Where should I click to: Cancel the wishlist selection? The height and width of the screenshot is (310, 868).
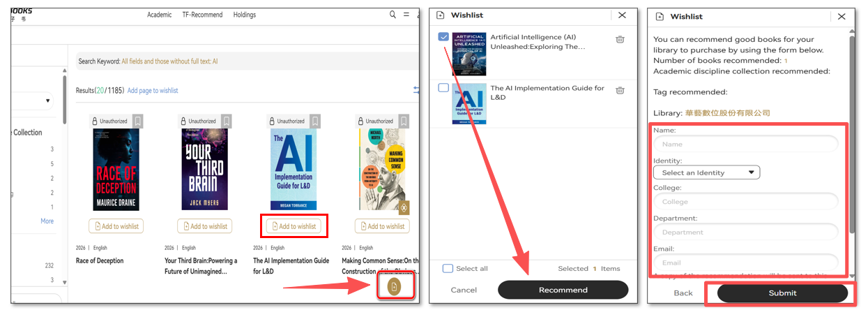464,290
